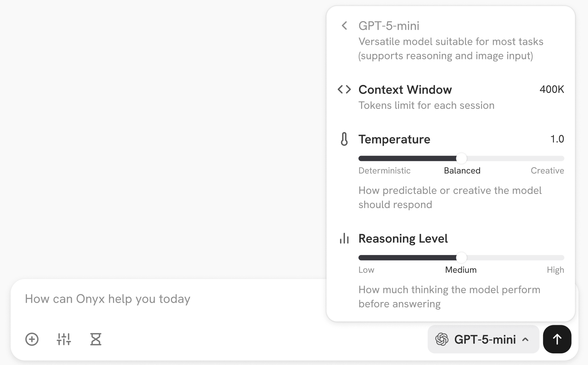Send message with the black arrow button
The height and width of the screenshot is (365, 588).
pos(557,339)
